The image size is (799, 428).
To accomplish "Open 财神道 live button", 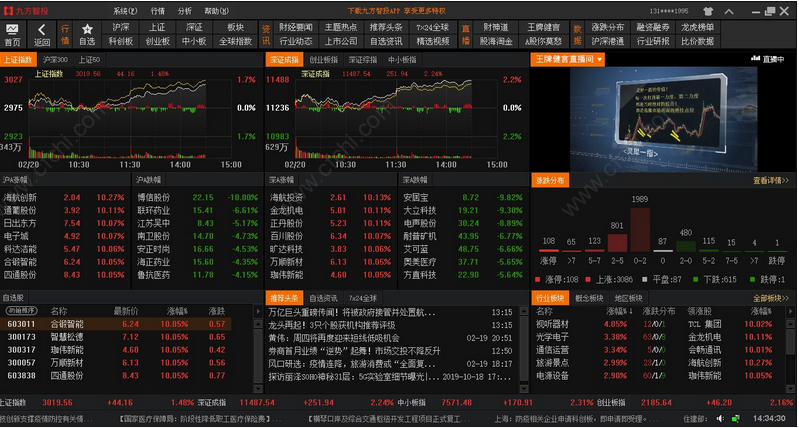I will [496, 28].
